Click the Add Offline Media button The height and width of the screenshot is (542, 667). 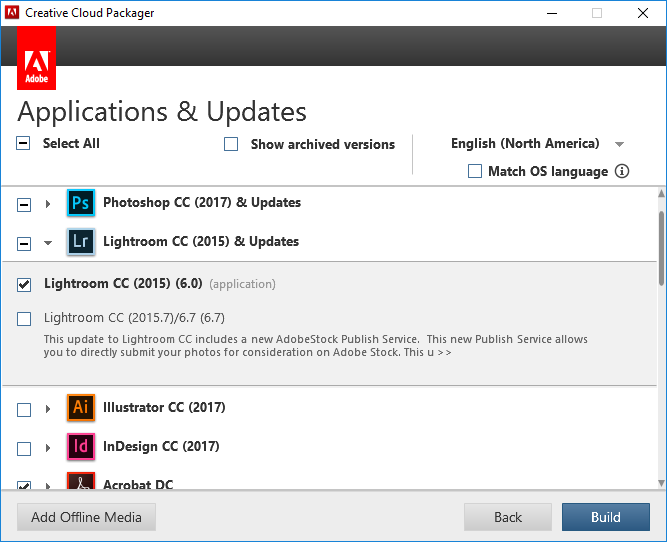[86, 517]
